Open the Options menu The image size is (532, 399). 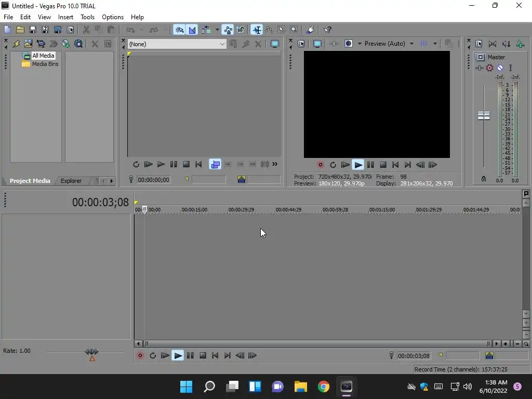[113, 17]
